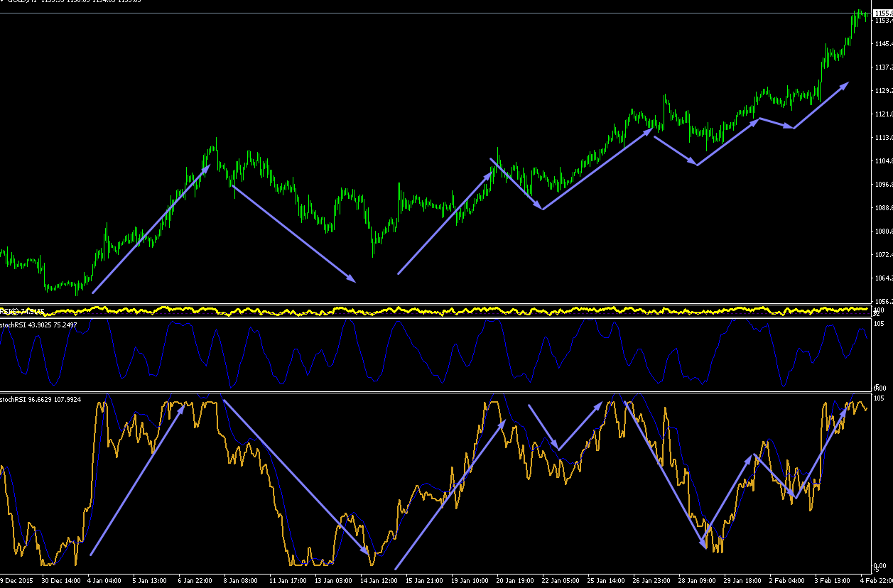Image resolution: width=893 pixels, height=588 pixels.
Task: Click the '5 Jan 13:00' time axis label
Action: pos(150,581)
